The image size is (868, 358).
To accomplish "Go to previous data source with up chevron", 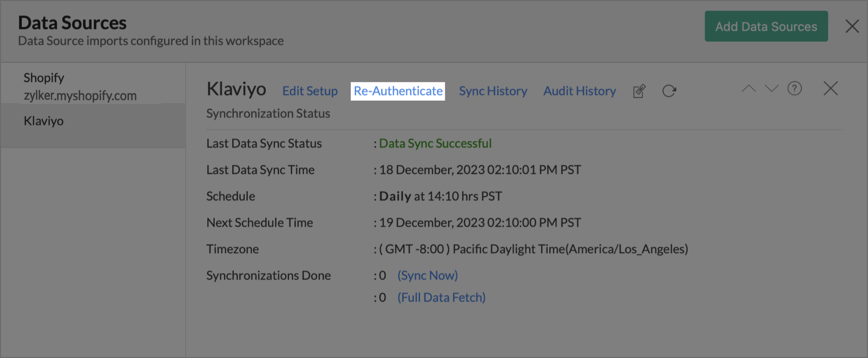I will click(748, 89).
